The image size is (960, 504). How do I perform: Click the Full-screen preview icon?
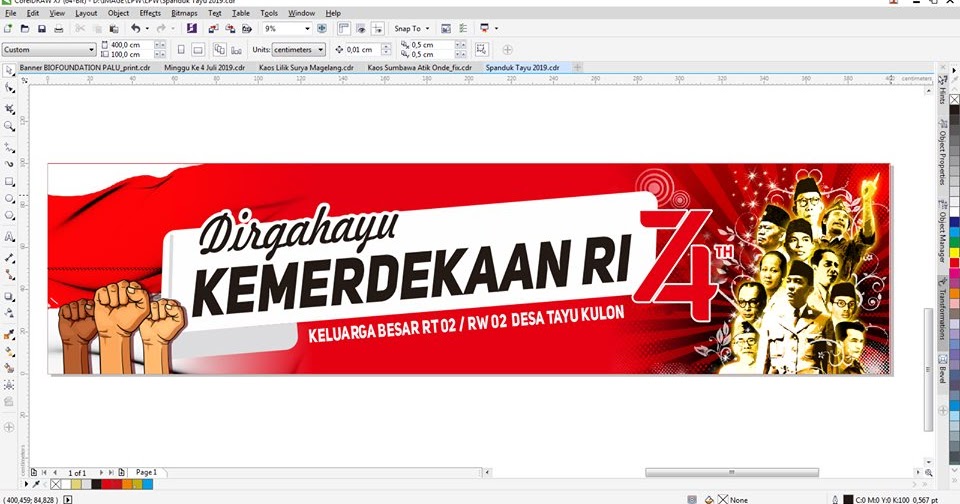click(321, 28)
